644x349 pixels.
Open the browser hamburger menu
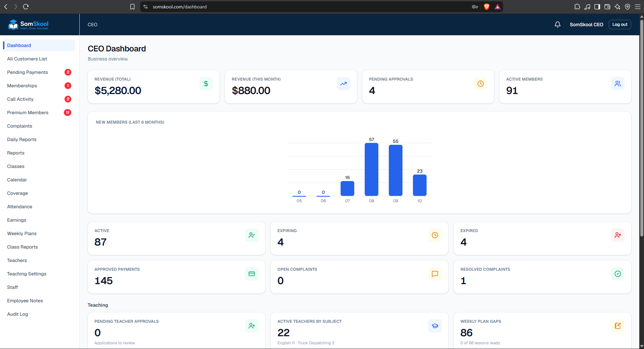click(x=637, y=7)
